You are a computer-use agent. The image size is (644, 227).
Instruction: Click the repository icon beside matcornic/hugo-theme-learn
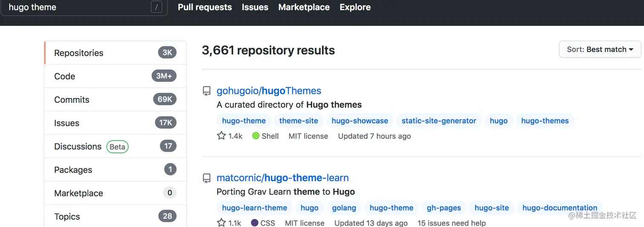click(x=207, y=178)
